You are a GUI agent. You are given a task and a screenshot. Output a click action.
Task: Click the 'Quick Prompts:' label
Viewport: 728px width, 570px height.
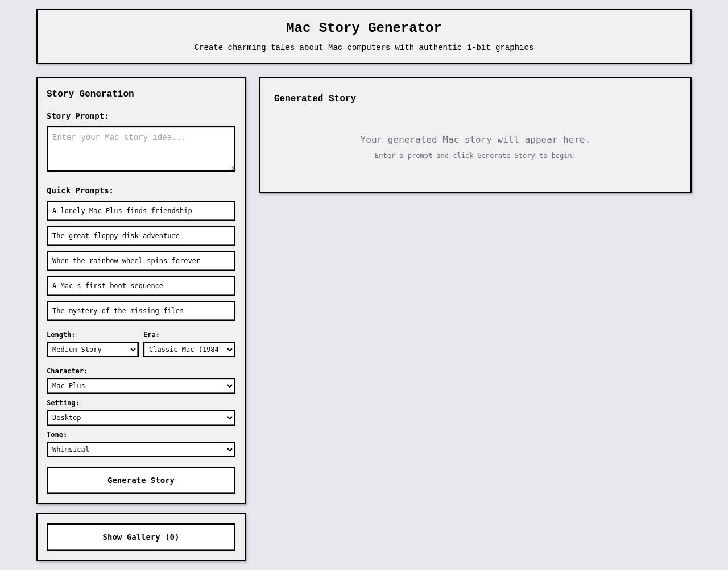80,190
